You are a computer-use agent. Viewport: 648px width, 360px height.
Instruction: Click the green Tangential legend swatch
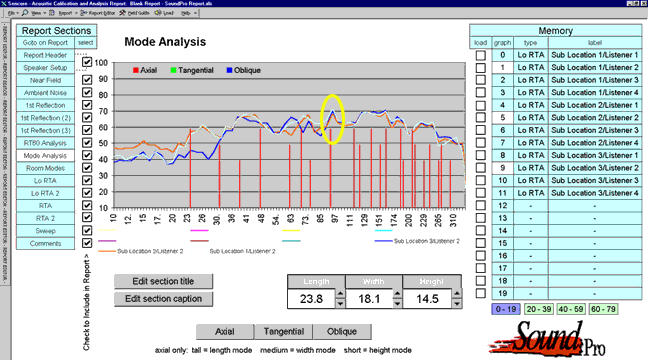(174, 70)
